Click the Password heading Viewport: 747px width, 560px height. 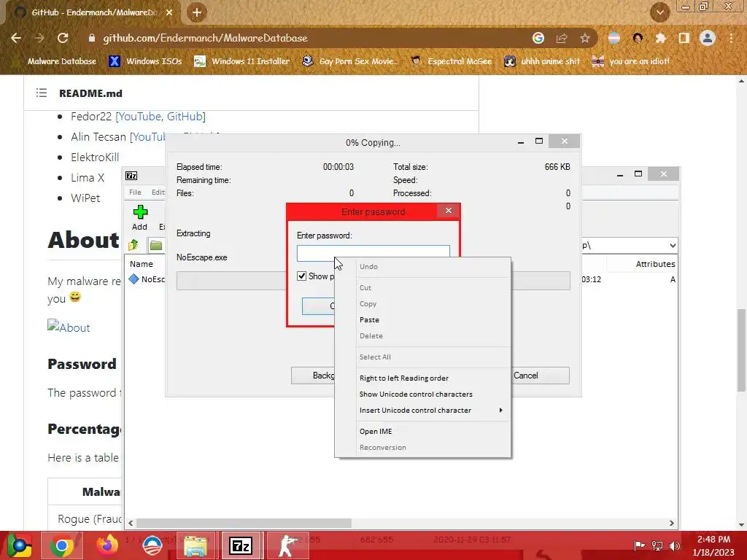click(x=82, y=364)
